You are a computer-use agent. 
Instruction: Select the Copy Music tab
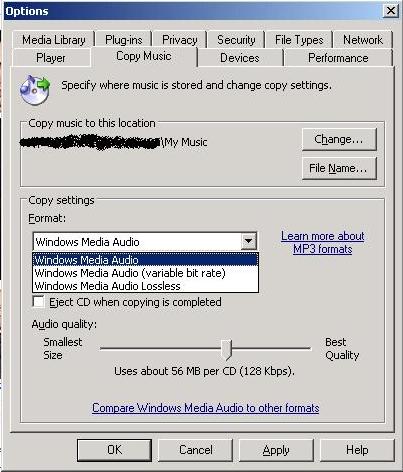tap(144, 56)
